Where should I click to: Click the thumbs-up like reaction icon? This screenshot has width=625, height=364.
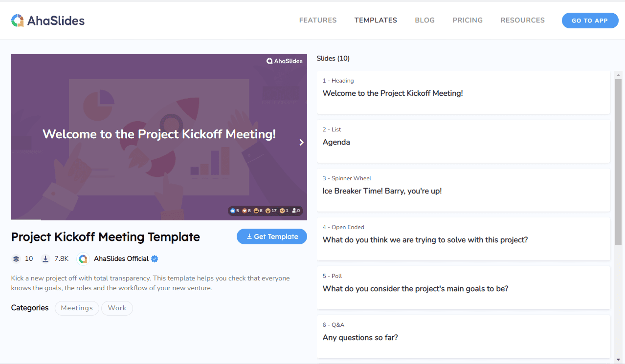233,211
